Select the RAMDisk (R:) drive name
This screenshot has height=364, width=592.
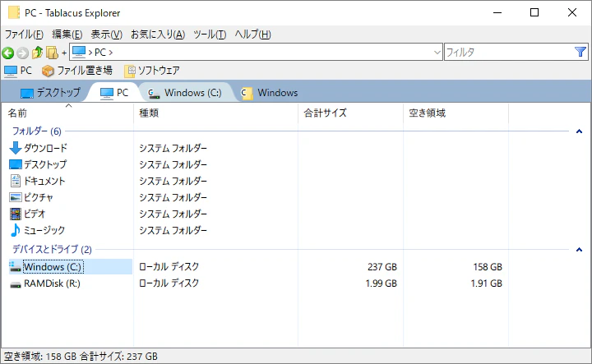pos(52,283)
